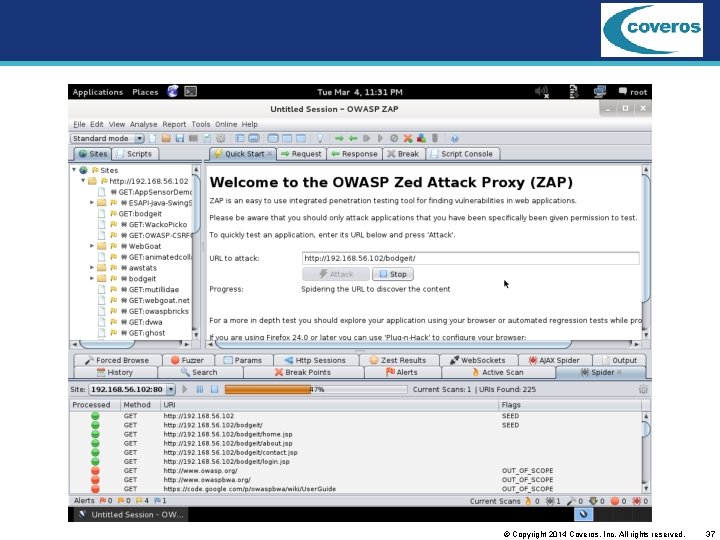
Task: Open the Break tab
Action: coord(403,154)
